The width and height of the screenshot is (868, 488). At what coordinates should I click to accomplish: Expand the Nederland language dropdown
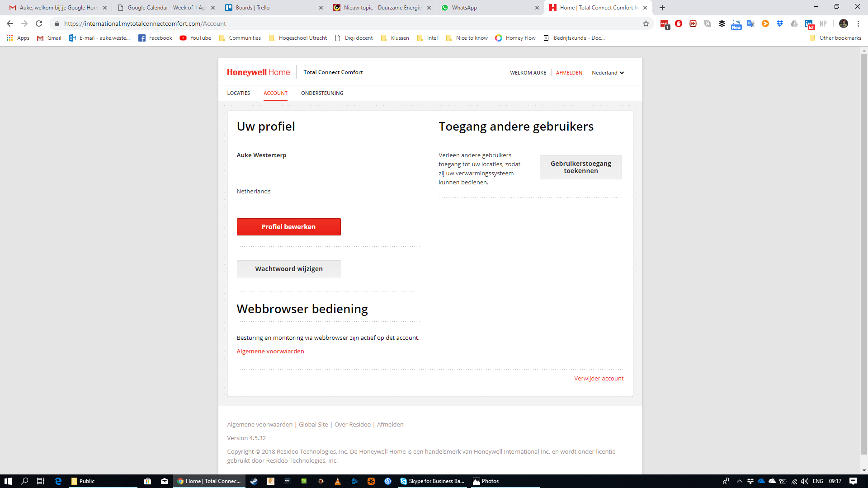pos(608,73)
